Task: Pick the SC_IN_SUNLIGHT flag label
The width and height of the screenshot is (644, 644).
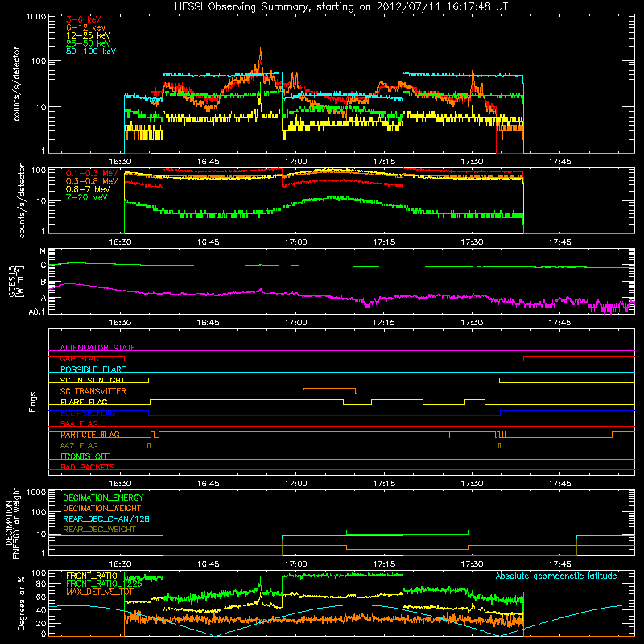Action: [x=93, y=380]
